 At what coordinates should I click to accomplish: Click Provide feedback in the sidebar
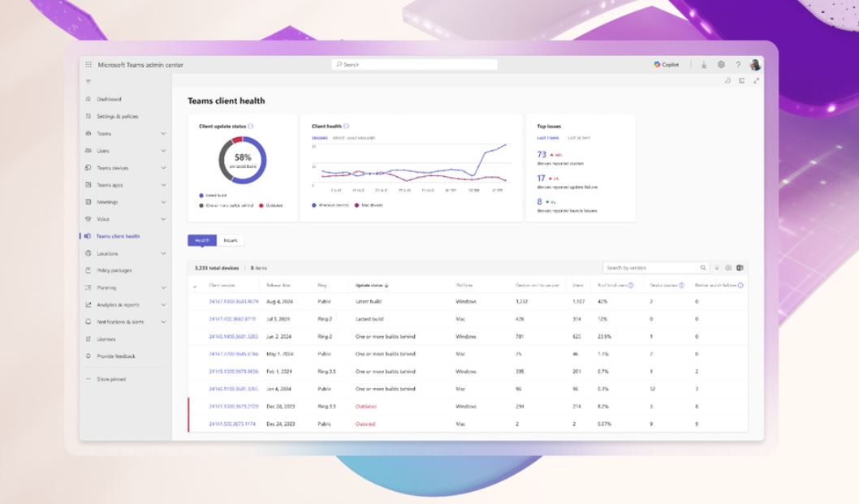click(x=116, y=356)
